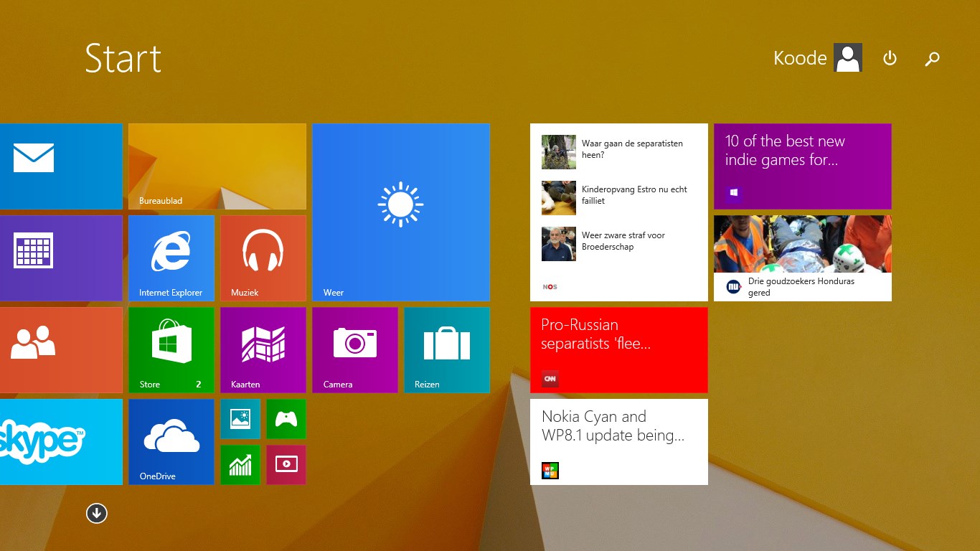
Task: Click the Search icon
Action: (932, 58)
